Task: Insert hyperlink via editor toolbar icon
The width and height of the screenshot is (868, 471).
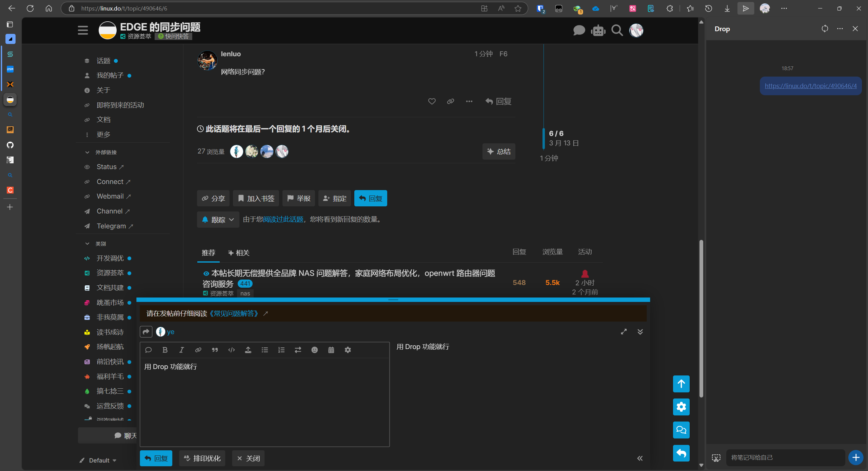Action: pyautogui.click(x=198, y=350)
